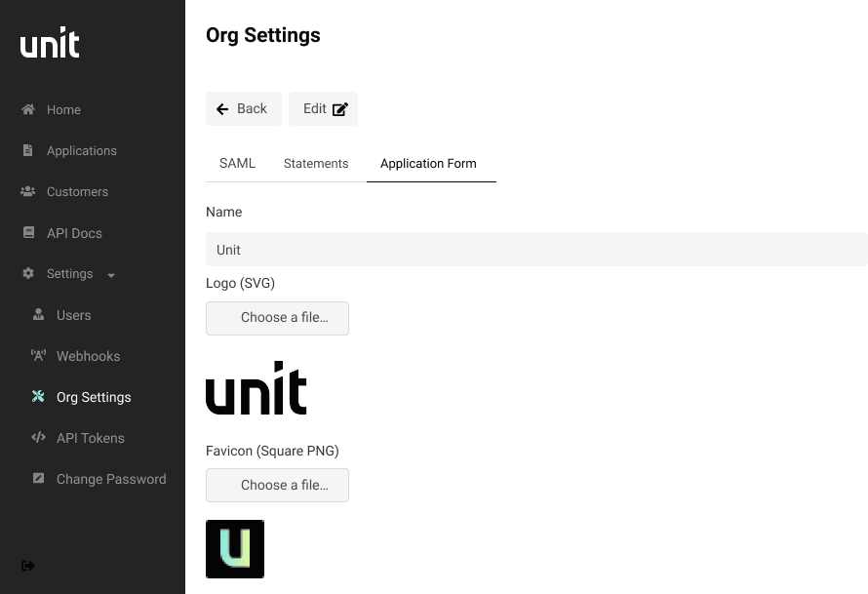Click the Edit button
This screenshot has height=594, width=868.
[x=323, y=108]
